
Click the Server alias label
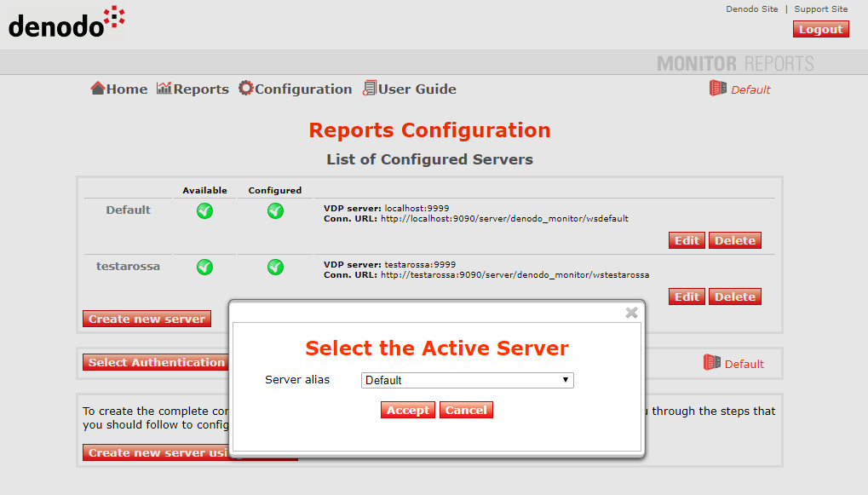tap(297, 380)
